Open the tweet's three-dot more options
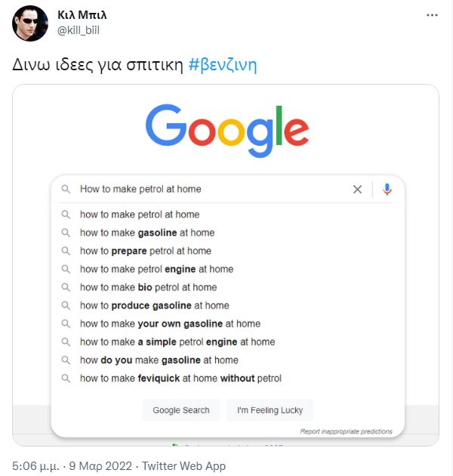This screenshot has width=453, height=476. point(431,15)
